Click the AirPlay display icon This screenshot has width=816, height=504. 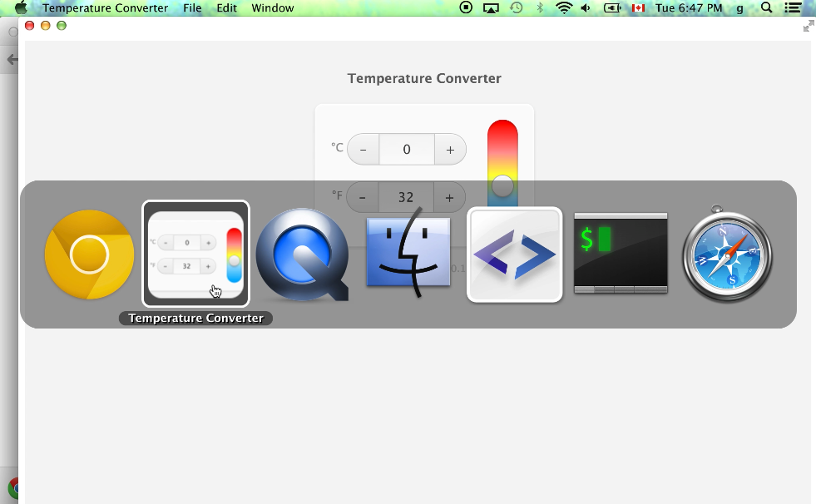491,7
